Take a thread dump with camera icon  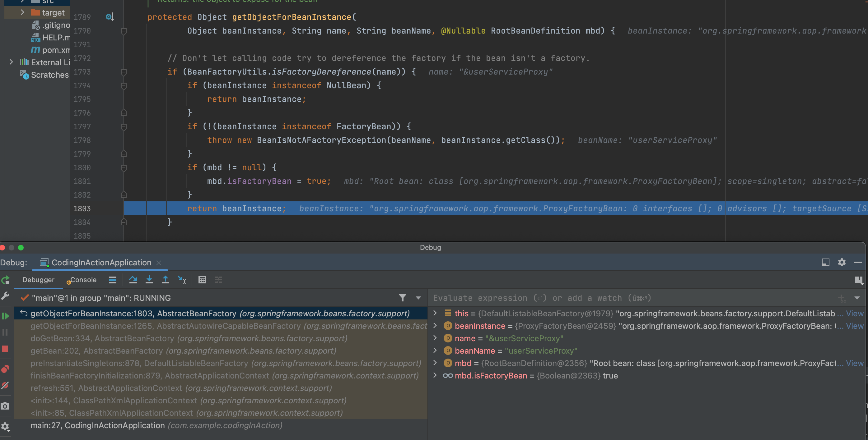coord(5,406)
